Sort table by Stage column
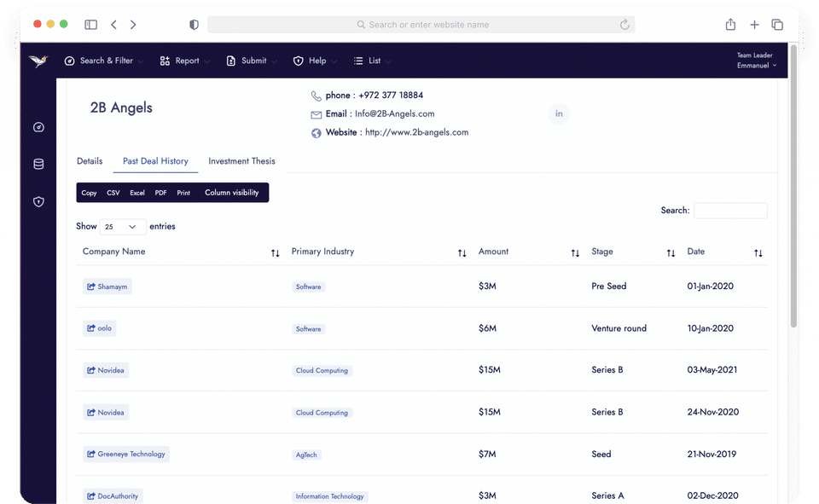 pos(671,253)
